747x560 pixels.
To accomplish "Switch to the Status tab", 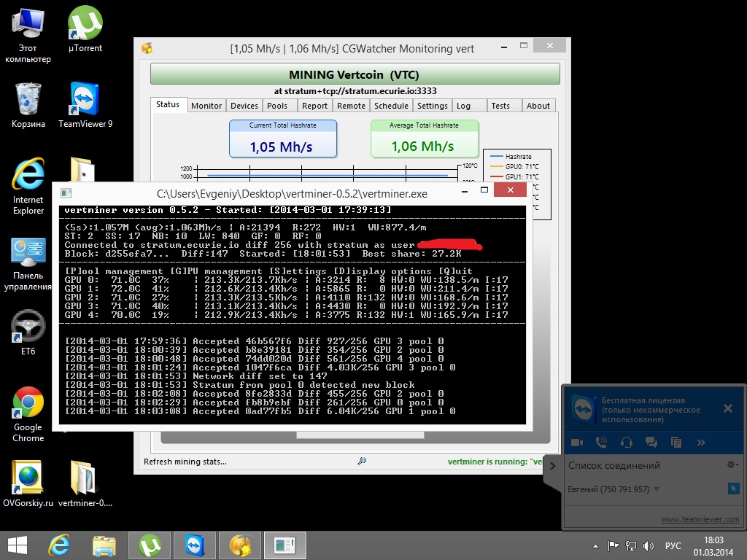I will pos(168,104).
